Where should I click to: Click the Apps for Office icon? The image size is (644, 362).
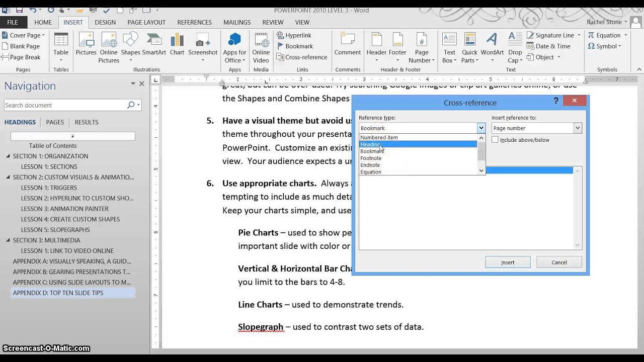coord(235,48)
